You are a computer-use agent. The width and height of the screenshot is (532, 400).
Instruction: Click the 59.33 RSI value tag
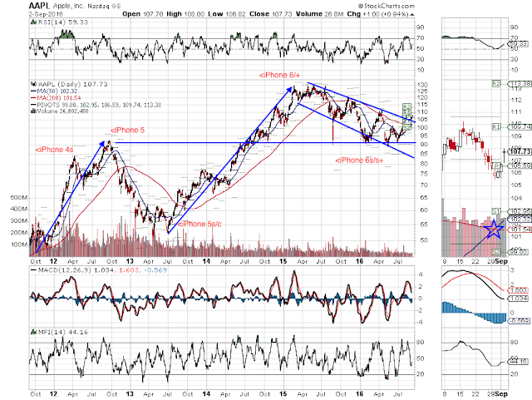(x=518, y=44)
